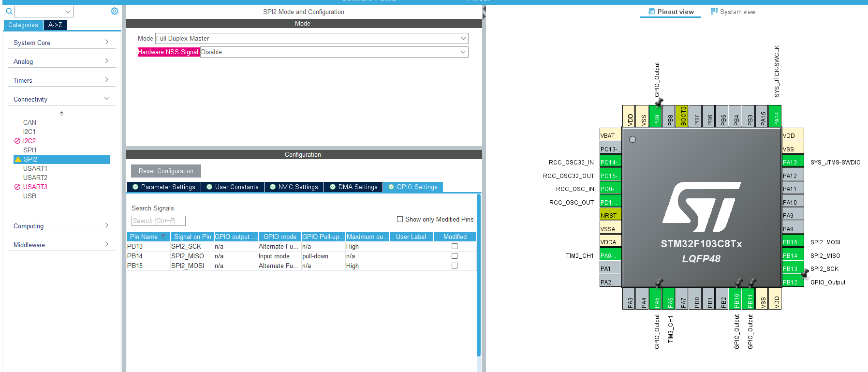Select USART1 in the peripheral list

tap(35, 168)
